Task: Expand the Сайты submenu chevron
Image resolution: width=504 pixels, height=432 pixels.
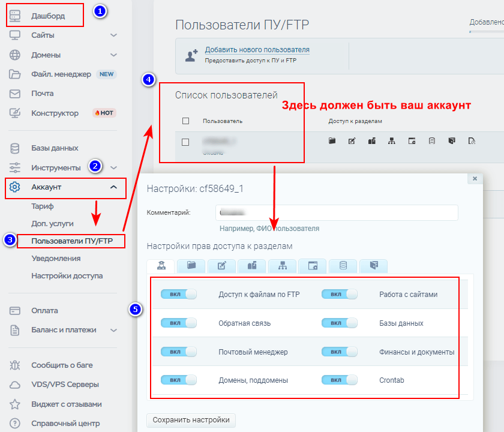Action: pos(113,35)
